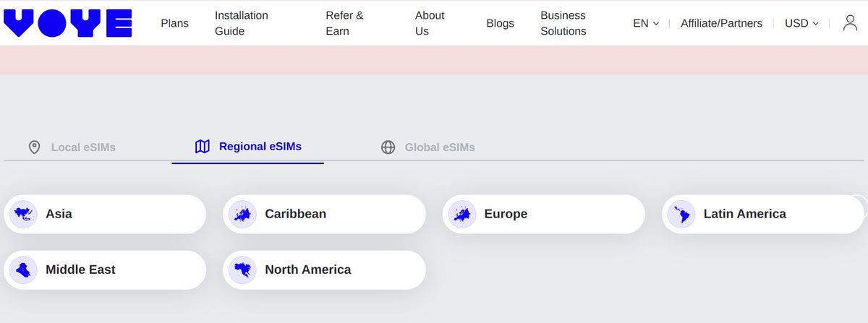This screenshot has width=868, height=323.
Task: Open the Blogs link
Action: [500, 23]
